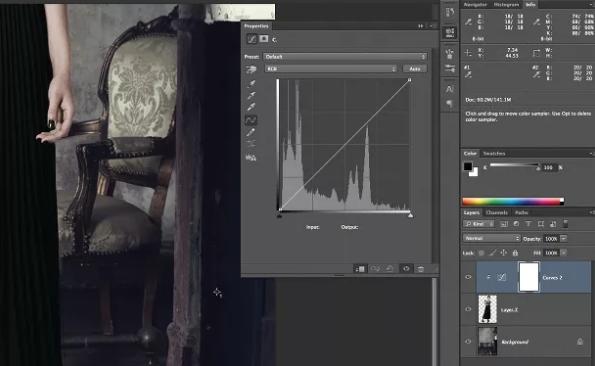Open the Opacity slider dropdown arrow
Screen dimensions: 595x366
[x=564, y=238]
